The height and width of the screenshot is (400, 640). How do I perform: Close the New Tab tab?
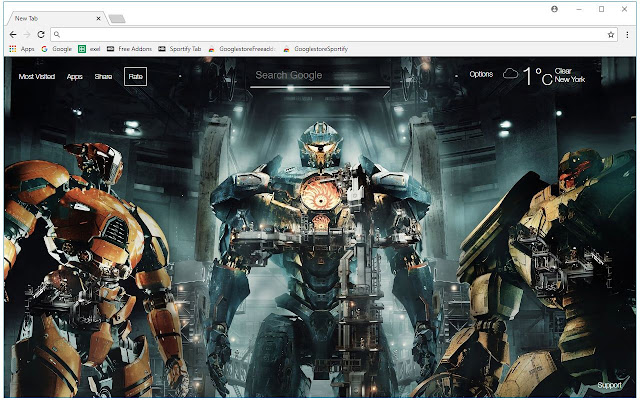point(98,18)
